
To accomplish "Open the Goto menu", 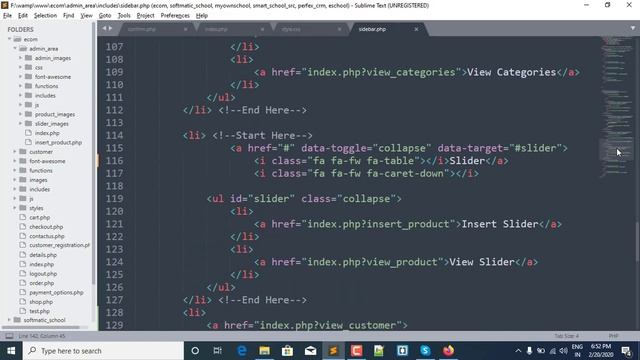I will click(x=105, y=16).
